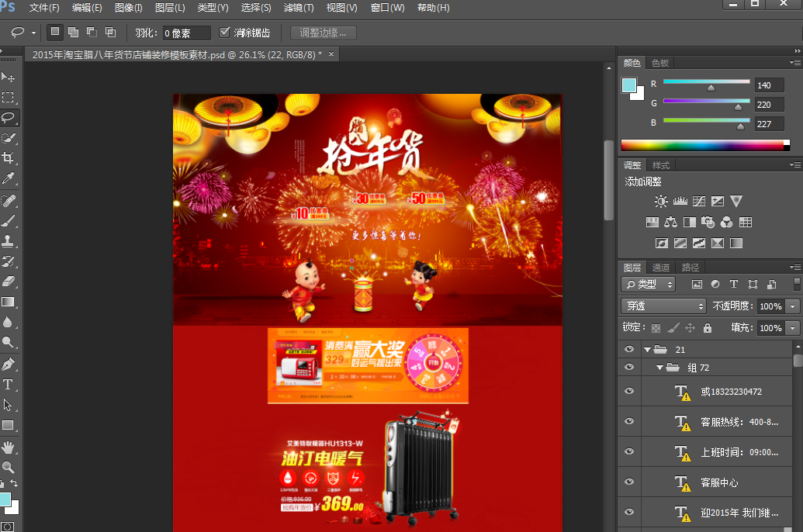Select the Crop tool
803x532 pixels.
click(9, 157)
